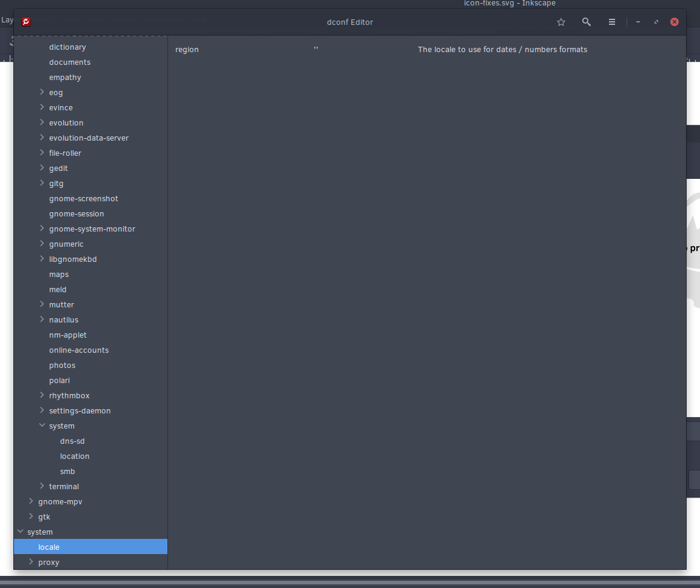Open search with the magnifier icon
This screenshot has height=588, width=700.
(586, 22)
